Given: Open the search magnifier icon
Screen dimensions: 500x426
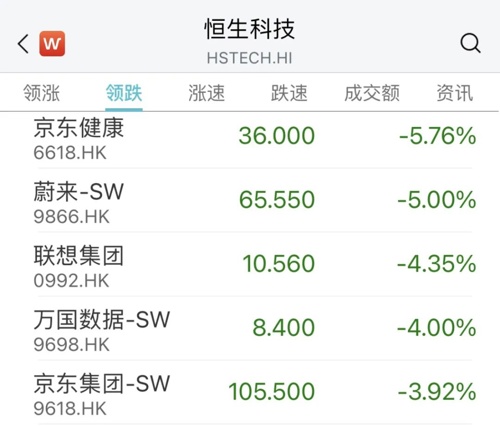Looking at the screenshot, I should point(470,43).
